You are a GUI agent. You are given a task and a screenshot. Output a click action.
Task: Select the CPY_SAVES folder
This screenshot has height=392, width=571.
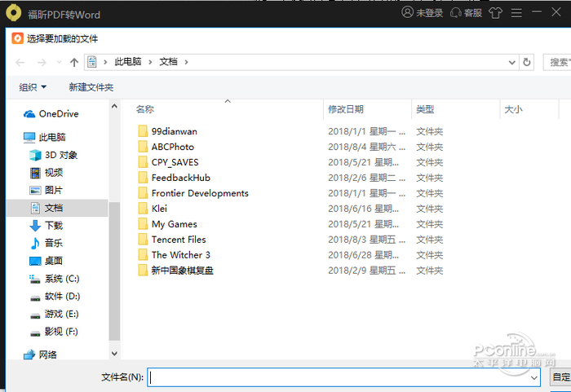point(169,162)
